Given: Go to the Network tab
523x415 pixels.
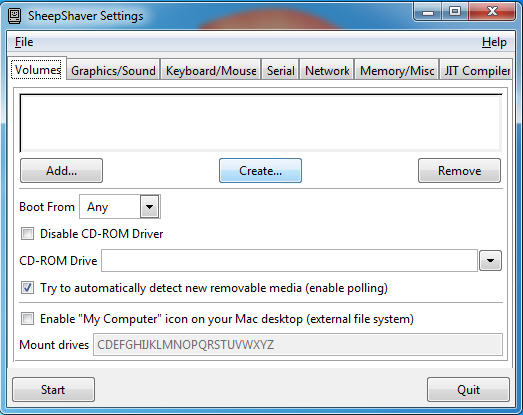Looking at the screenshot, I should click(327, 70).
